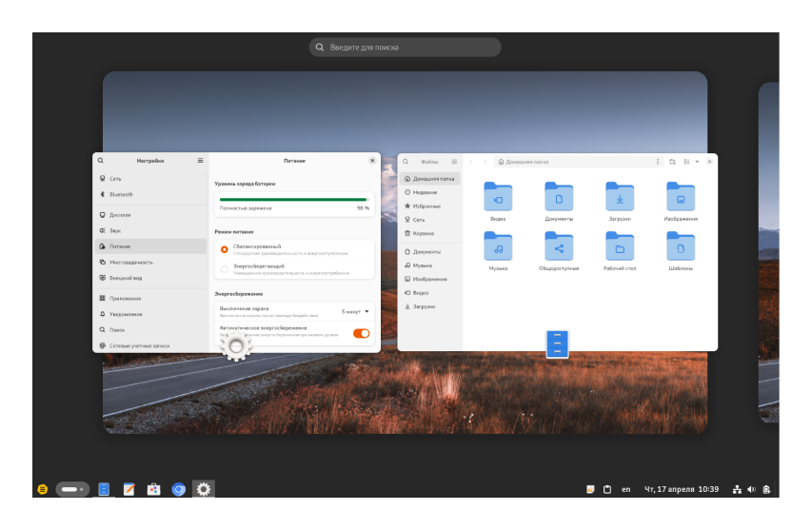Open the calendar from the Чт, 17 апреля 10:39 clock

pyautogui.click(x=682, y=489)
